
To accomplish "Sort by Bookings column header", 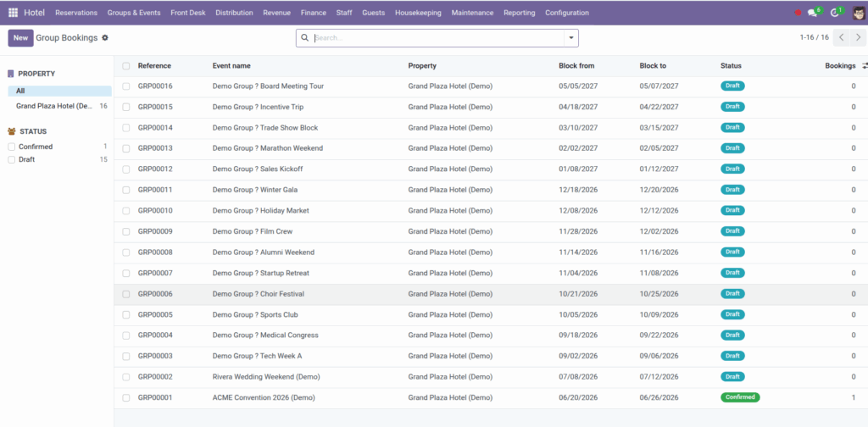I will [x=840, y=66].
